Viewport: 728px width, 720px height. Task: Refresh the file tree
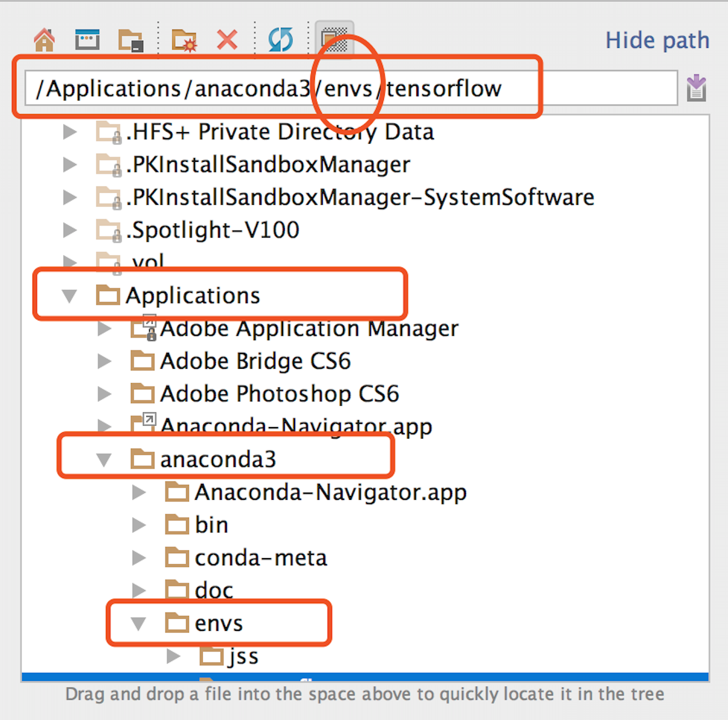(280, 39)
